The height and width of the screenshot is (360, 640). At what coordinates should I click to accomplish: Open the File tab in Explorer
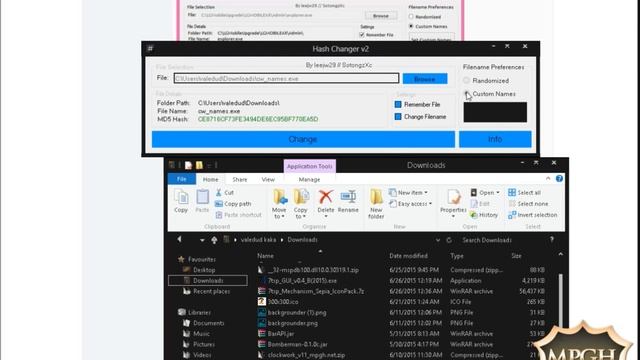pyautogui.click(x=182, y=179)
